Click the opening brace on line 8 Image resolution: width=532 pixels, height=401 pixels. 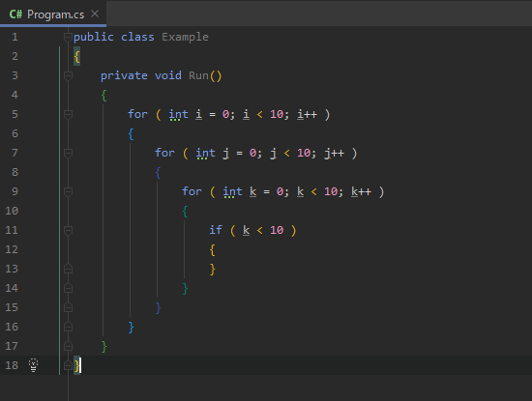point(158,173)
